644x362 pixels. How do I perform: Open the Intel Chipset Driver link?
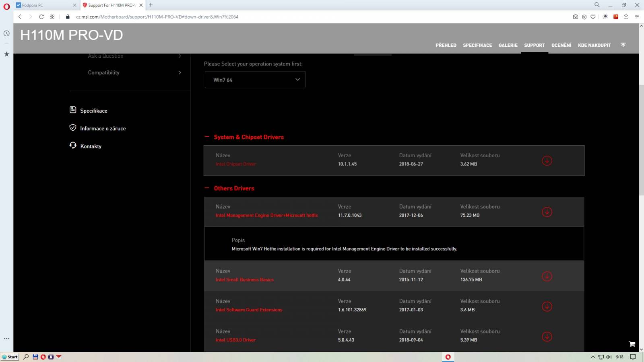pyautogui.click(x=235, y=164)
